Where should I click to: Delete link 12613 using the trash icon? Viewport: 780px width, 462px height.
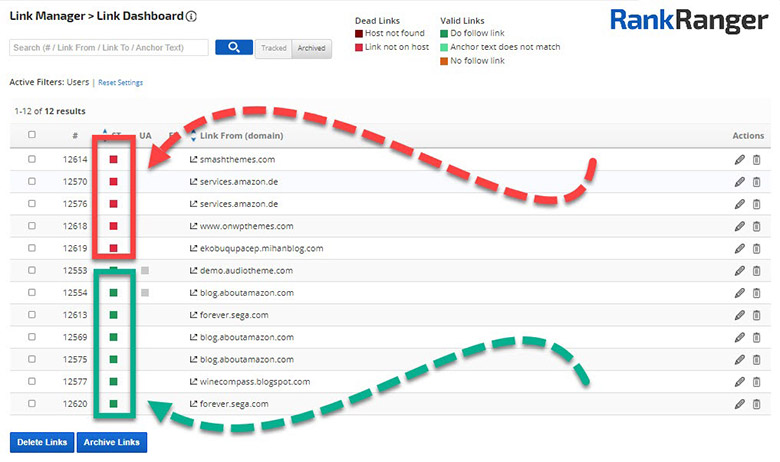click(757, 315)
